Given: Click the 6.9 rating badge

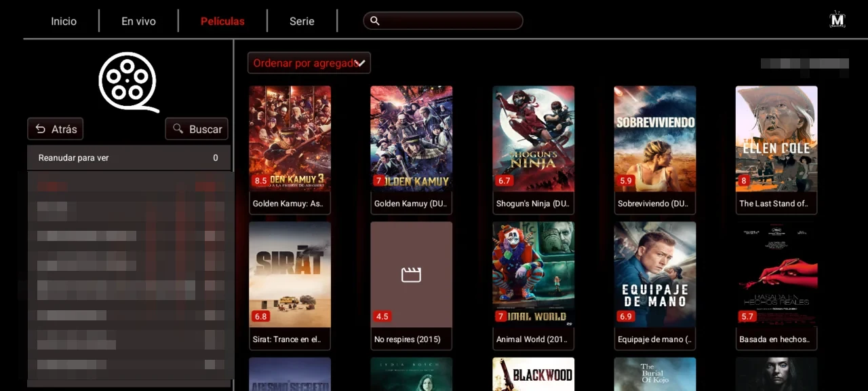Looking at the screenshot, I should click(x=625, y=317).
